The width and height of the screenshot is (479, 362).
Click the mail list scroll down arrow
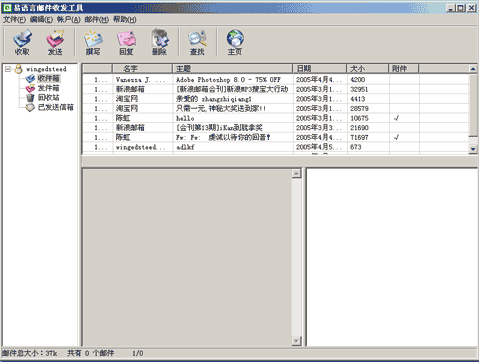pyautogui.click(x=473, y=149)
